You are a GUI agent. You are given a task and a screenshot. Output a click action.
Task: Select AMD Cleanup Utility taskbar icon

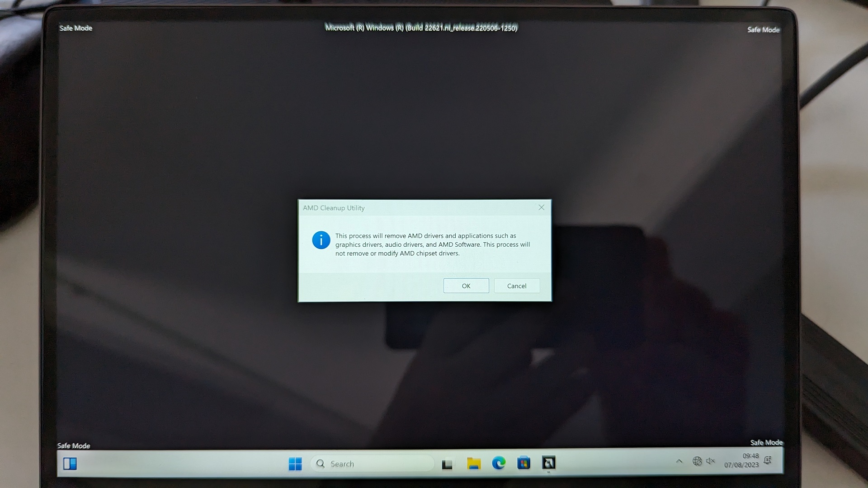point(548,463)
